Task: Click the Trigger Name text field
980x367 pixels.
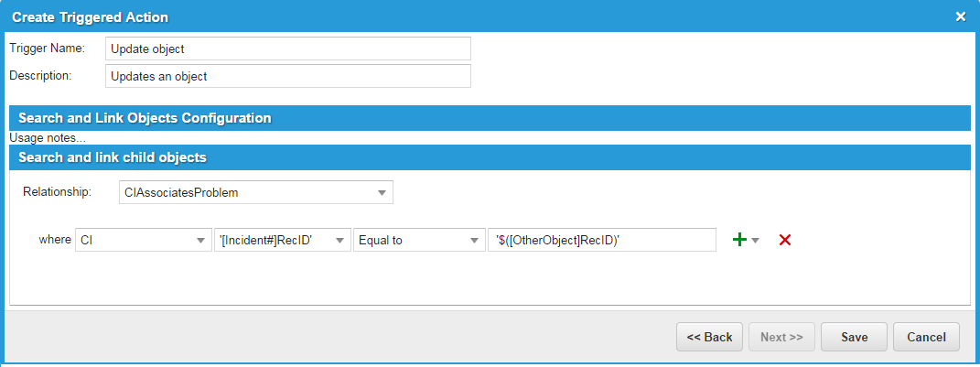Action: [287, 49]
